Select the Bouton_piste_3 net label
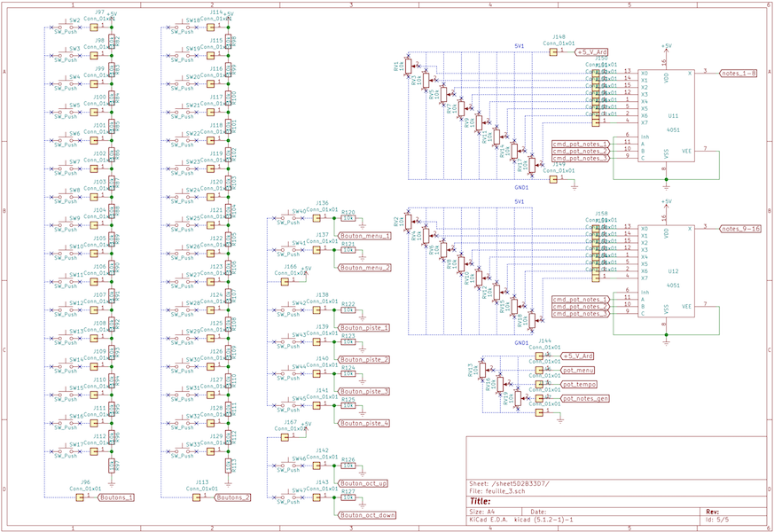 pos(364,390)
